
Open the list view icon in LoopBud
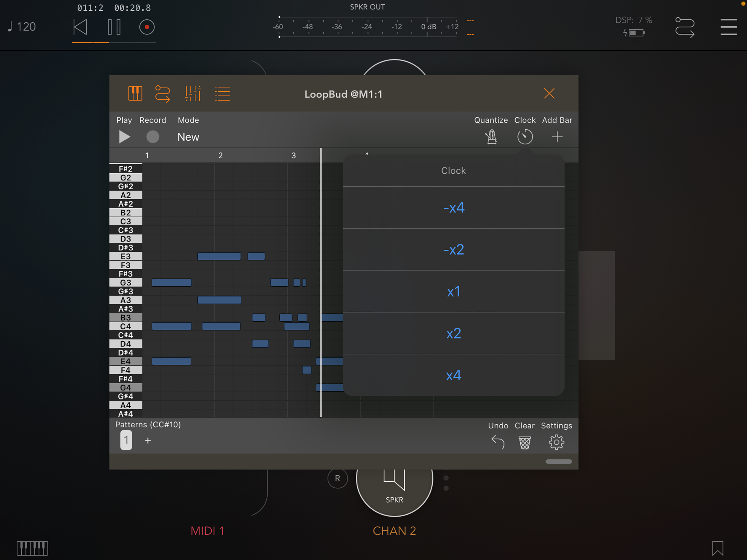(x=222, y=94)
